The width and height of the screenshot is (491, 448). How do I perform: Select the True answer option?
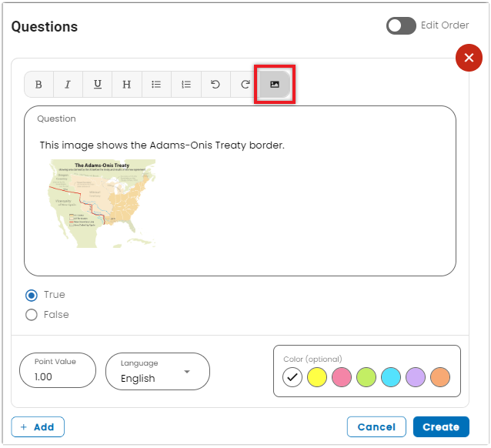click(32, 296)
